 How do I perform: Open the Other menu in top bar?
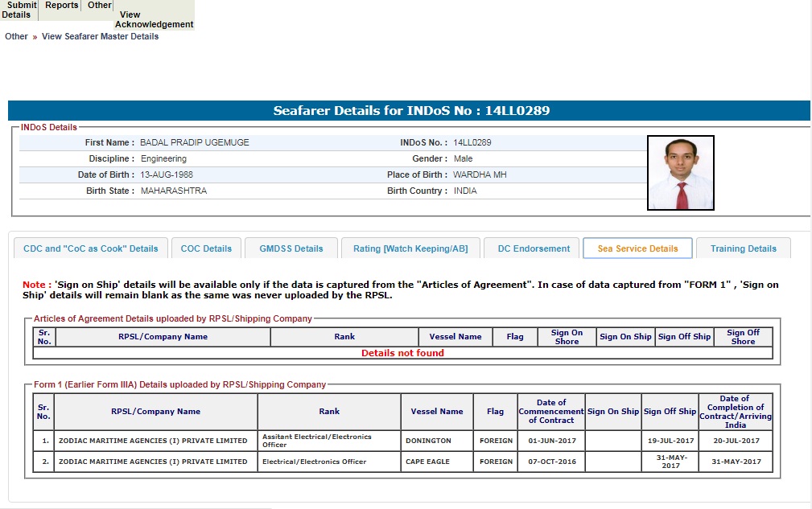(x=100, y=6)
